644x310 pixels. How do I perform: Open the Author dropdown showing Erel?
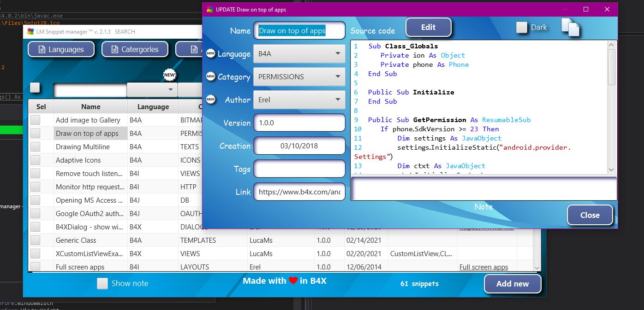[x=299, y=99]
